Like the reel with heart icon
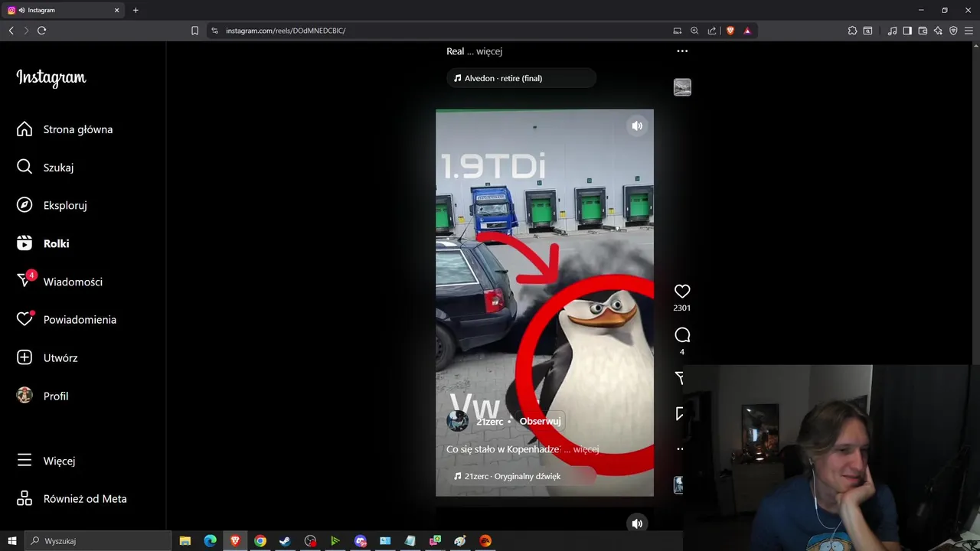 pyautogui.click(x=682, y=291)
